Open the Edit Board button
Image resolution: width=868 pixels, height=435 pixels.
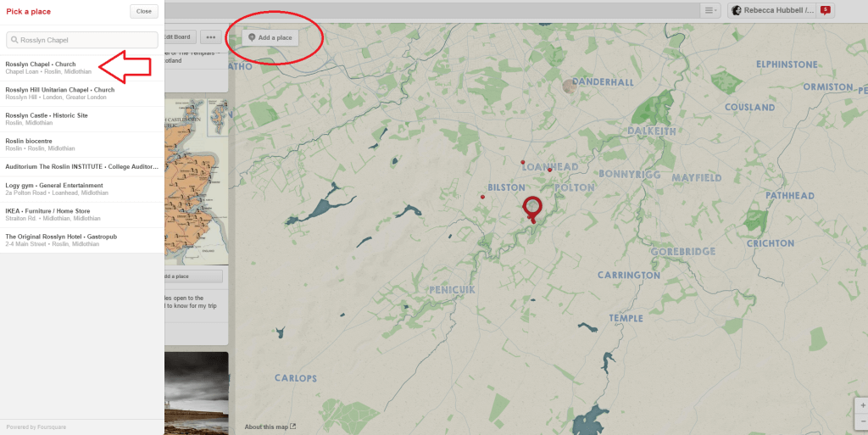tap(180, 37)
